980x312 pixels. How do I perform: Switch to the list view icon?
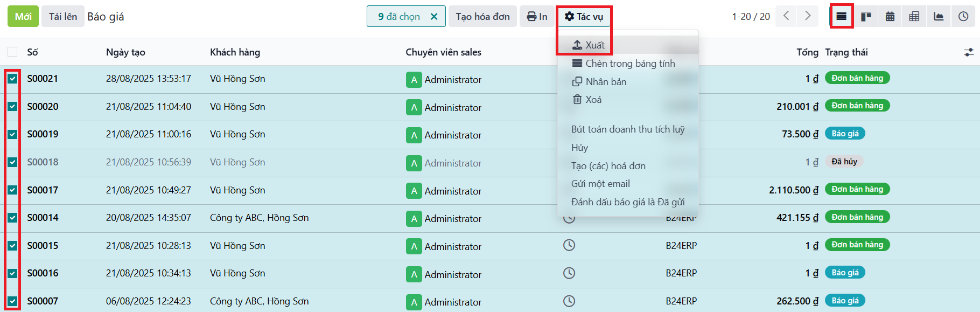(x=841, y=16)
